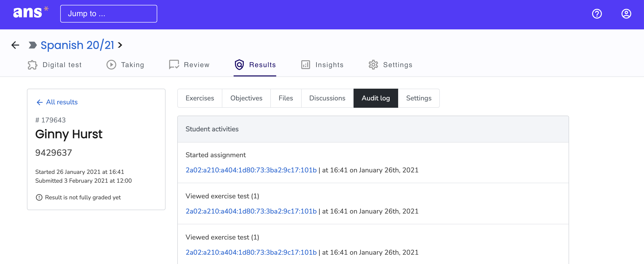The height and width of the screenshot is (264, 644).
Task: Click the Results shield icon
Action: (x=239, y=65)
